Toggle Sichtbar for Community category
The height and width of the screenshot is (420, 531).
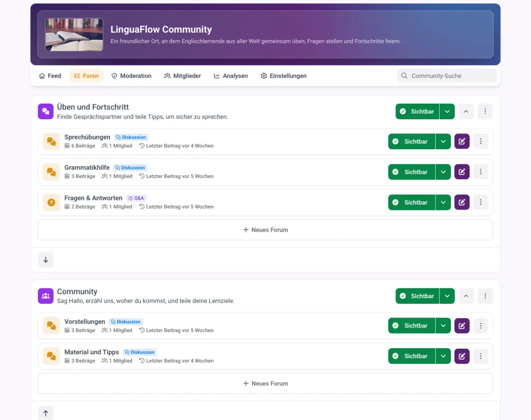tap(417, 296)
